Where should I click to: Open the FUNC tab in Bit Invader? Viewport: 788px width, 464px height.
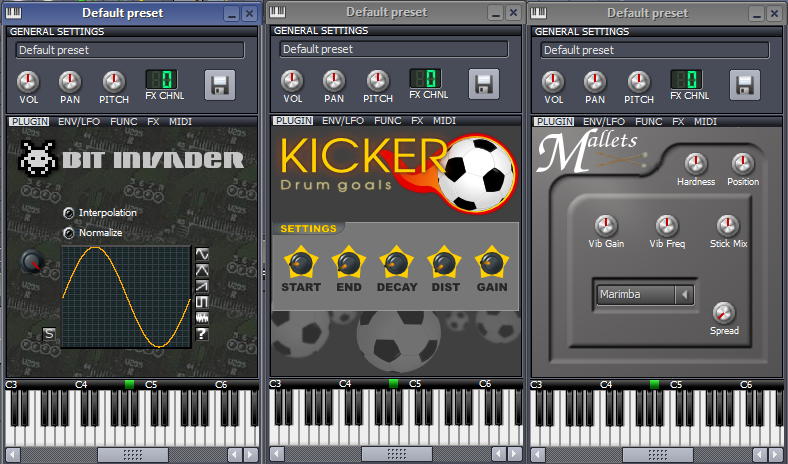click(124, 122)
